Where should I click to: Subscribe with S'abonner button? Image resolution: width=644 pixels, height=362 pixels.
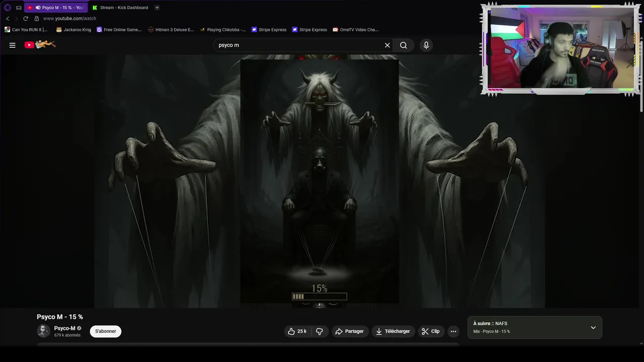pos(106,331)
